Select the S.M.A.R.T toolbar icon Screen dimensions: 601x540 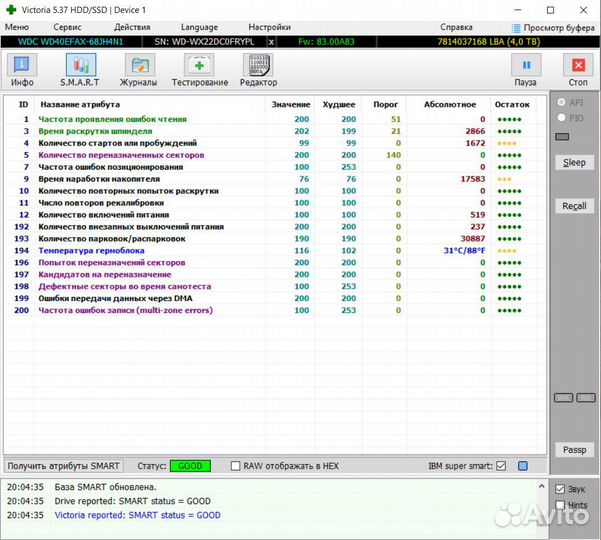tap(81, 71)
